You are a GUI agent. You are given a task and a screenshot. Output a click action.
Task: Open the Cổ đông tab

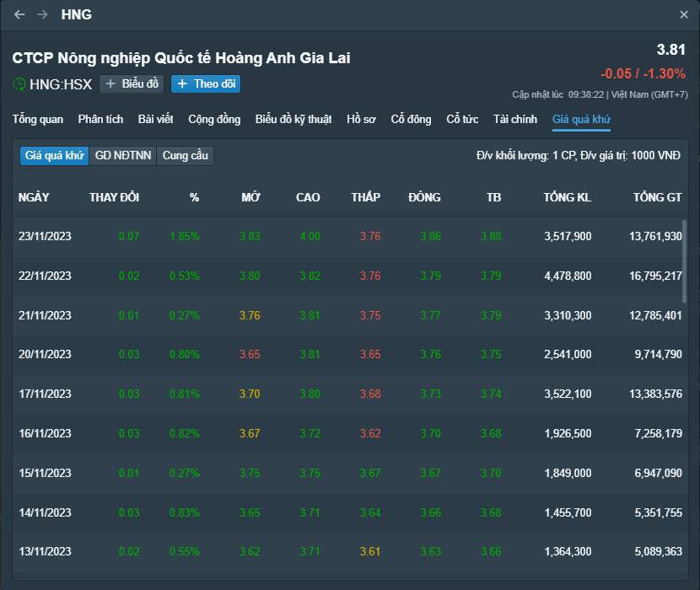(412, 119)
